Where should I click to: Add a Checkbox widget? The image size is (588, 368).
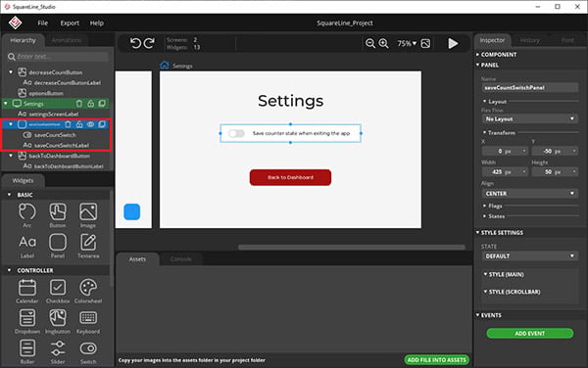[58, 292]
